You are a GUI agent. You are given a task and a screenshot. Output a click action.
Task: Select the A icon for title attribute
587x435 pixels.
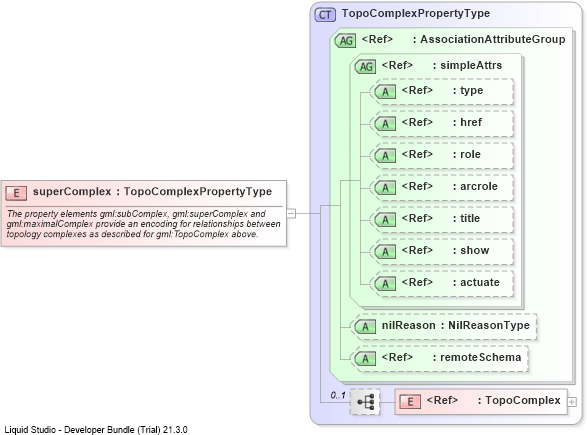(385, 220)
